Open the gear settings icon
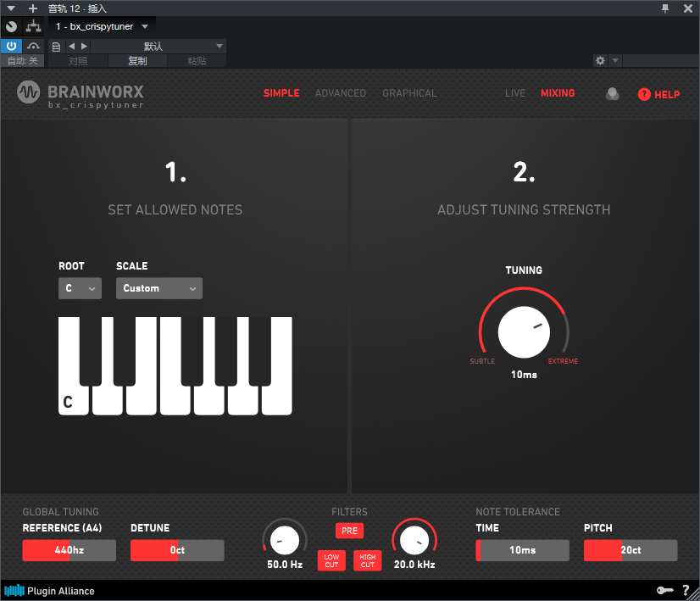The image size is (700, 601). point(601,60)
